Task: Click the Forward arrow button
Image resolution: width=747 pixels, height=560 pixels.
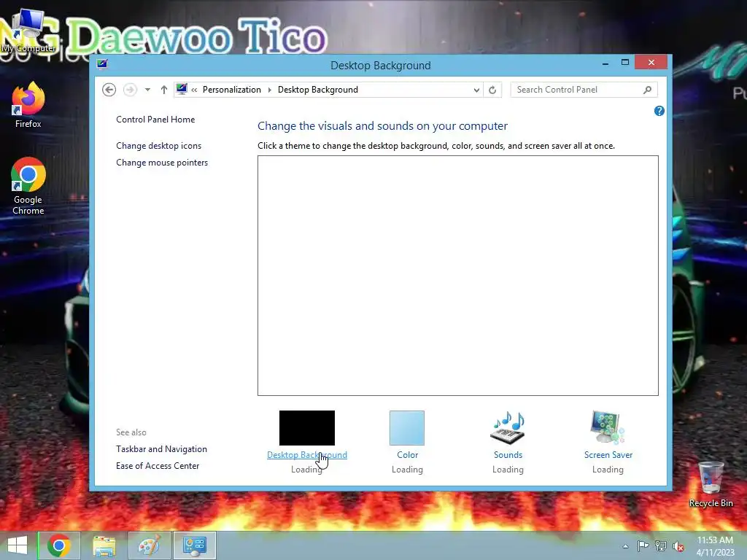Action: [x=130, y=90]
